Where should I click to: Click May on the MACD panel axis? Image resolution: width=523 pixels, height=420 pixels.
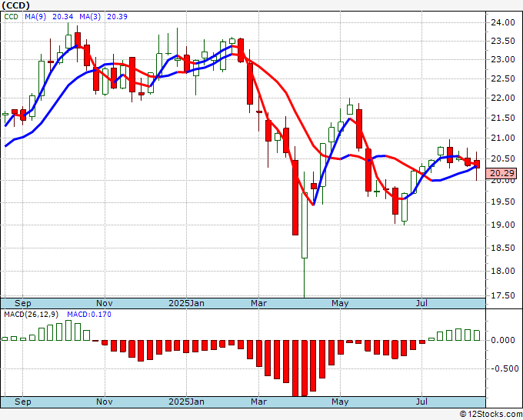[x=340, y=402]
